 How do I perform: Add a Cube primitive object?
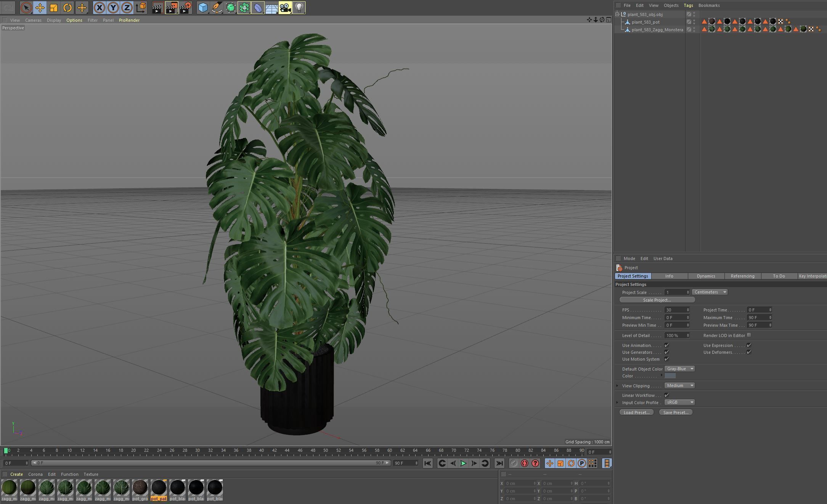tap(203, 8)
